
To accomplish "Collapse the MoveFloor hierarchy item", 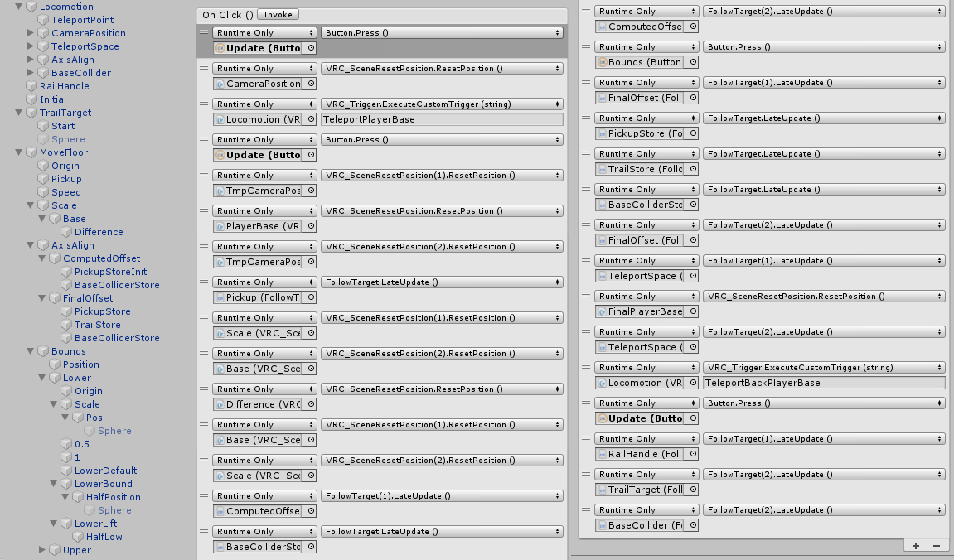I will 19,152.
